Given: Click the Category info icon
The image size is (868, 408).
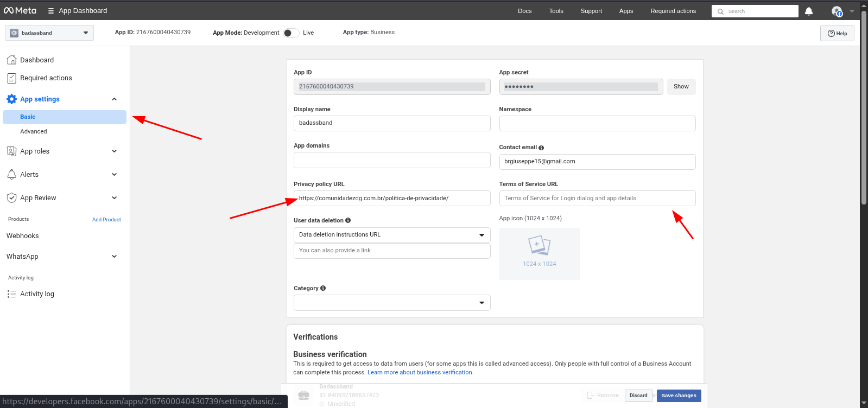Looking at the screenshot, I should pos(323,288).
